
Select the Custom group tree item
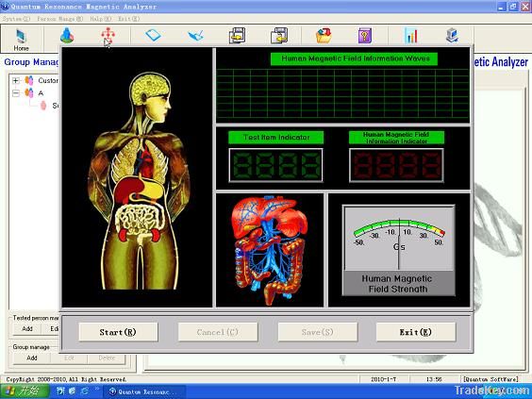click(x=48, y=80)
